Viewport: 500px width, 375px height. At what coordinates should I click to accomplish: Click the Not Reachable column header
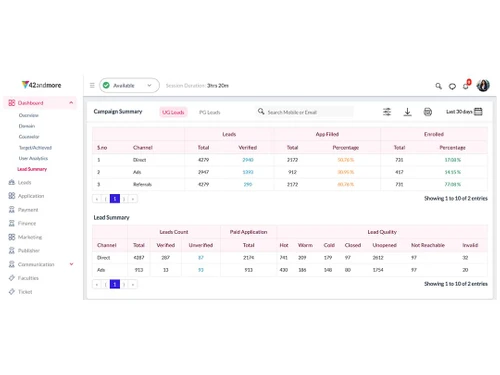pos(428,245)
